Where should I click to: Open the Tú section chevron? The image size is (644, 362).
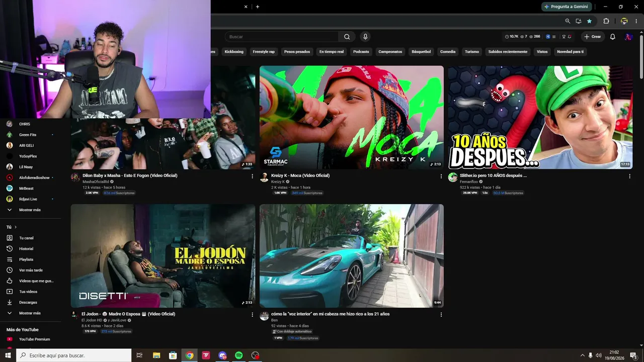tap(16, 227)
